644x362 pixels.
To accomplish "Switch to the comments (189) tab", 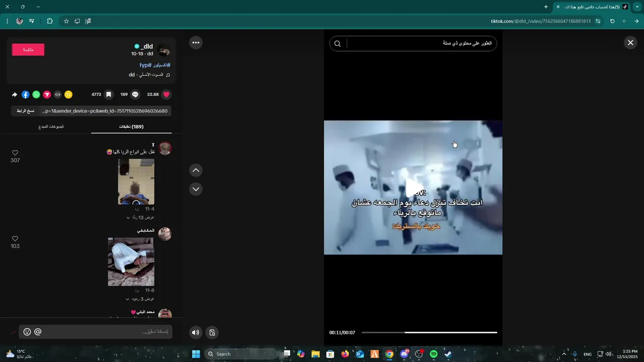I will (x=131, y=127).
